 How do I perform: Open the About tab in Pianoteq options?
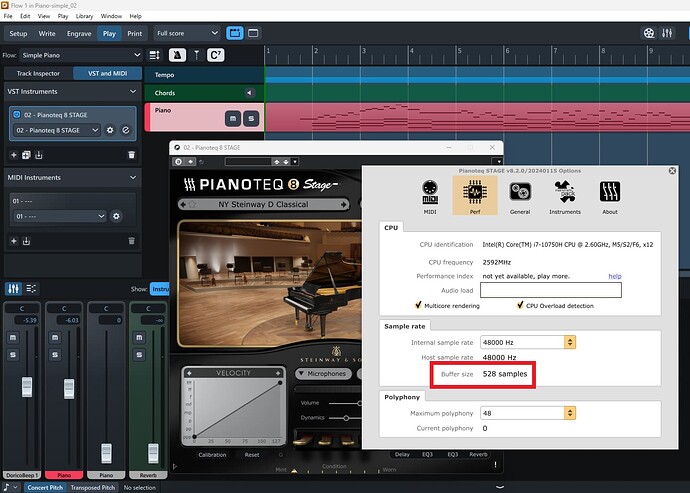point(610,196)
